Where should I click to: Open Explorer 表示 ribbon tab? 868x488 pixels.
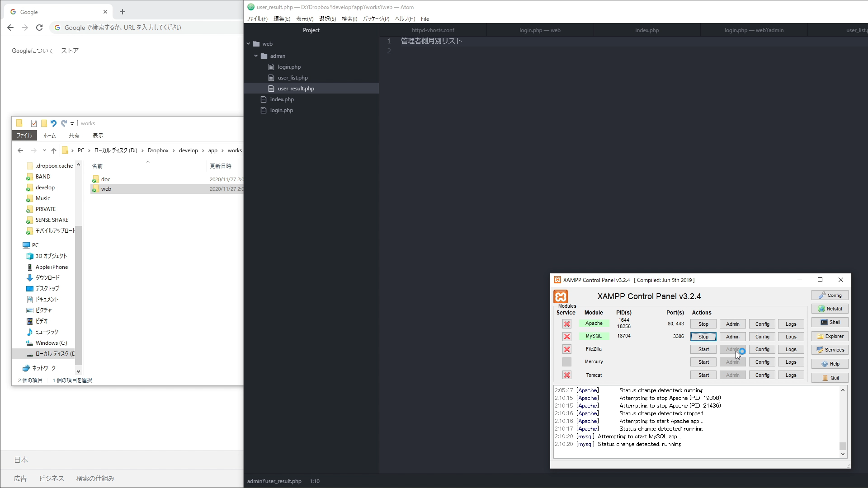coord(98,136)
